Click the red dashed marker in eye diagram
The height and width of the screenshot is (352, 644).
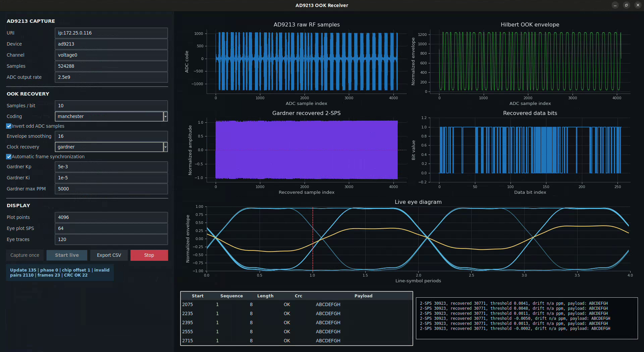313,239
